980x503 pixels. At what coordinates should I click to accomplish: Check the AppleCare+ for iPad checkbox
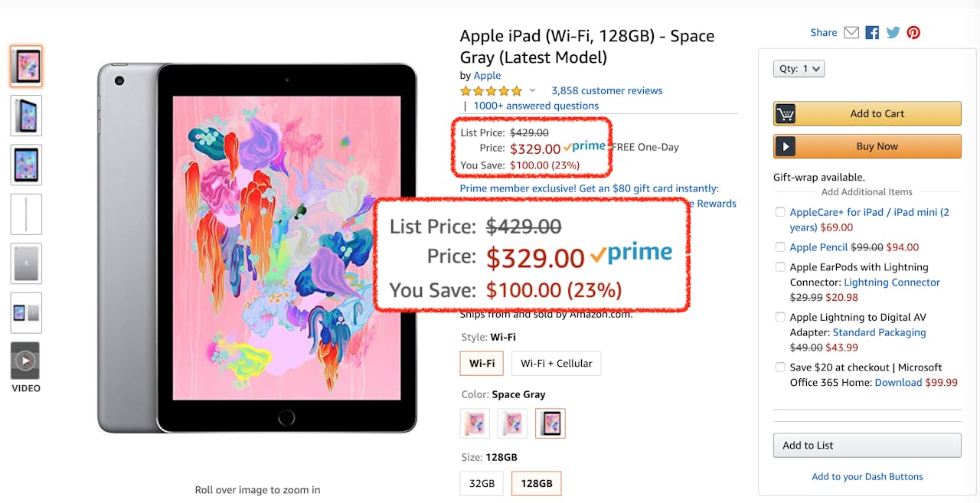[x=780, y=212]
